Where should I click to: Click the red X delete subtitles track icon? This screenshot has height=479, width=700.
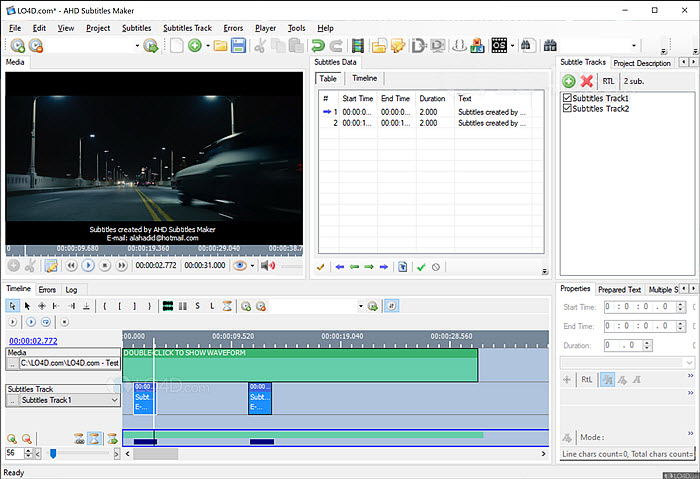pos(587,81)
